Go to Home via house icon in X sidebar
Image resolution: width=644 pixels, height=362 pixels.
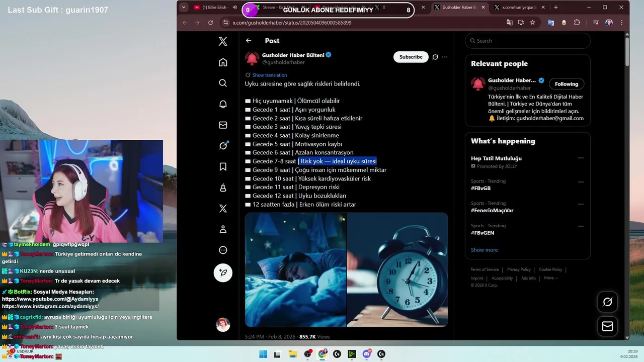(x=223, y=62)
